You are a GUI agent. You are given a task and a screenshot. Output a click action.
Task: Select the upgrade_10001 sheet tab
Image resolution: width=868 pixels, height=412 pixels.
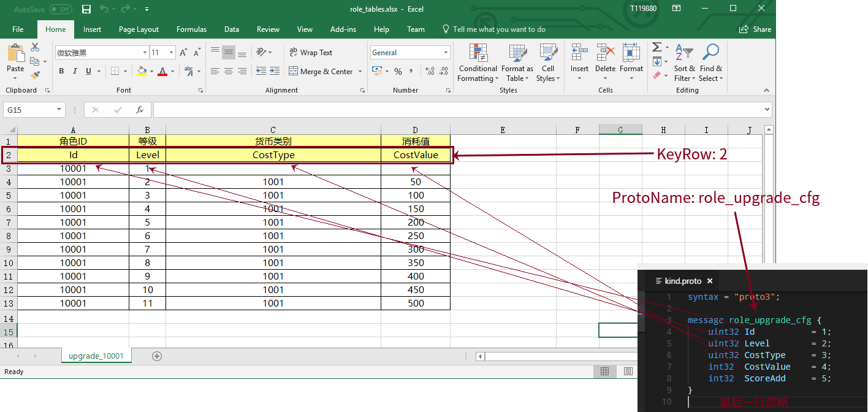click(96, 356)
